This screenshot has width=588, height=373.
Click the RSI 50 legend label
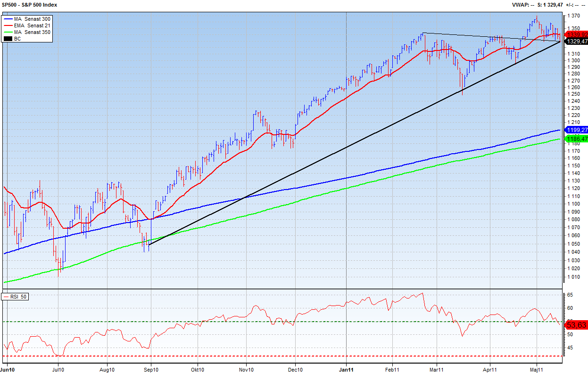click(19, 297)
